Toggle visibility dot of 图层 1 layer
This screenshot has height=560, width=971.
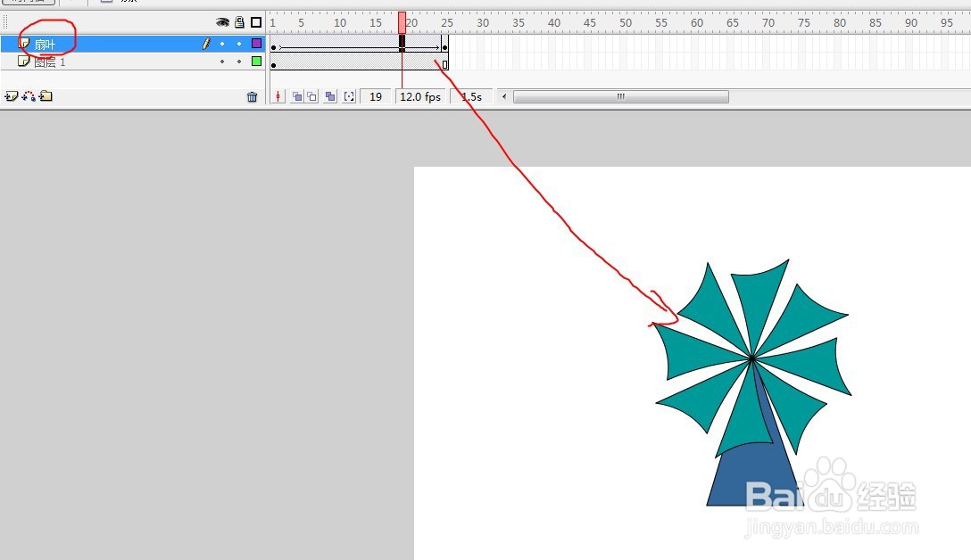(x=222, y=62)
